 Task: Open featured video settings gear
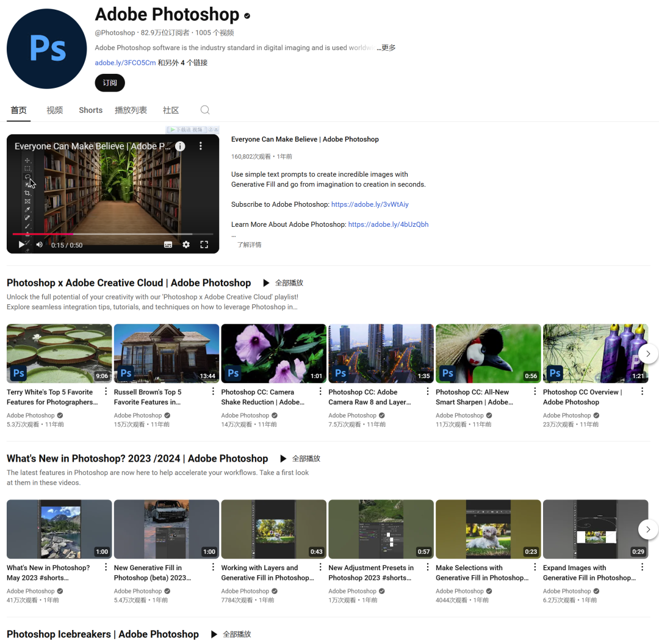pyautogui.click(x=185, y=245)
